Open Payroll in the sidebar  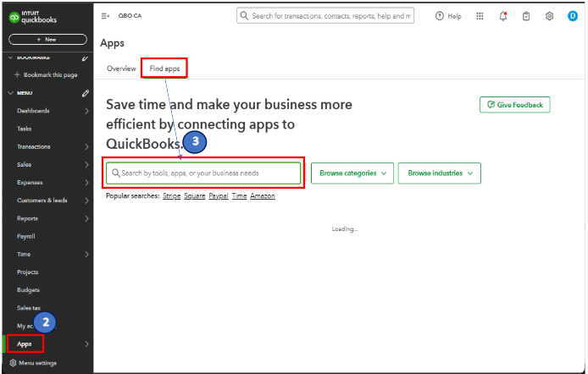pos(26,237)
